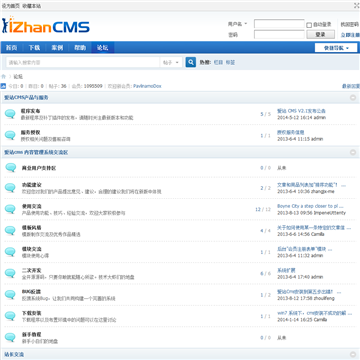Click the 找回密码 link
This screenshot has height=360, width=360.
[350, 24]
